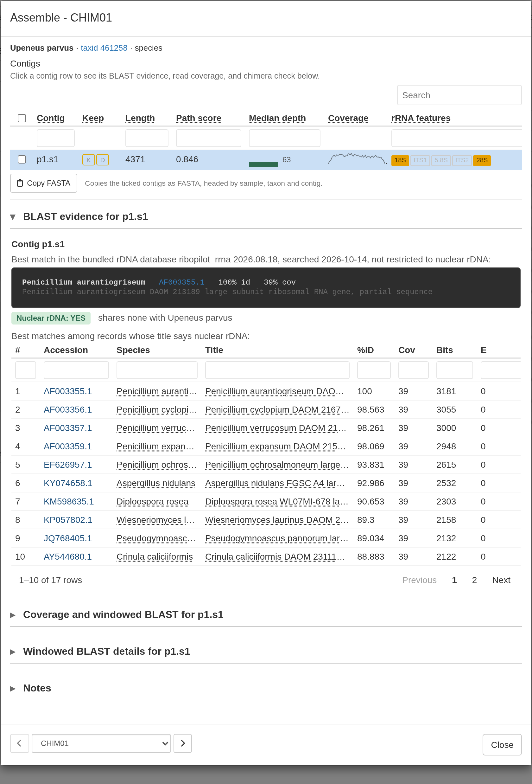Open accession KY074658.1 link

tap(68, 483)
